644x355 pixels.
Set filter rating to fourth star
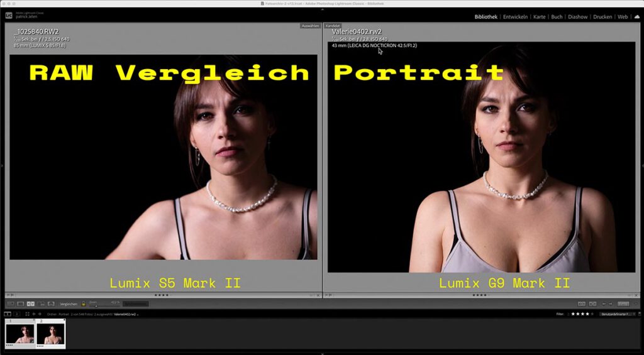(x=588, y=314)
